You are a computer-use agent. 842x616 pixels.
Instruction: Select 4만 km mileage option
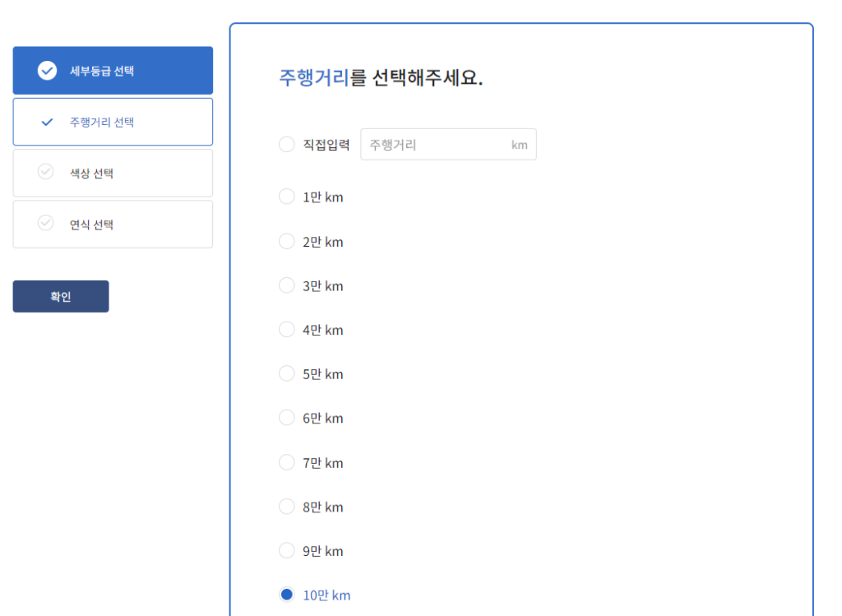pos(286,330)
